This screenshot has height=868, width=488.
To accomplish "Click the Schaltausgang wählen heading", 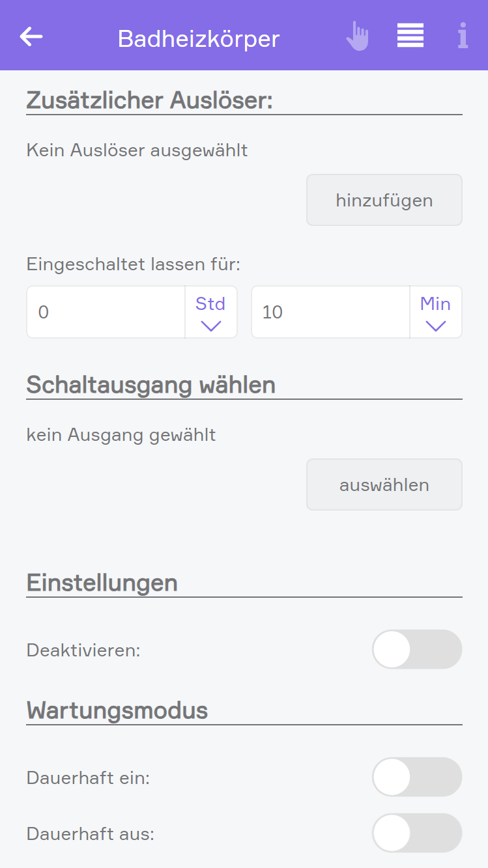I will [x=151, y=385].
